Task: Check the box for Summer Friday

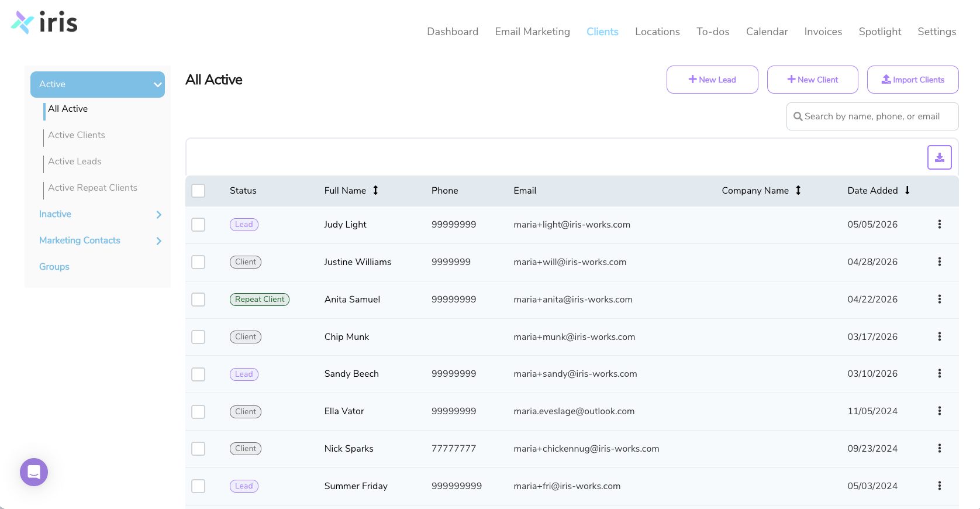Action: (x=198, y=486)
